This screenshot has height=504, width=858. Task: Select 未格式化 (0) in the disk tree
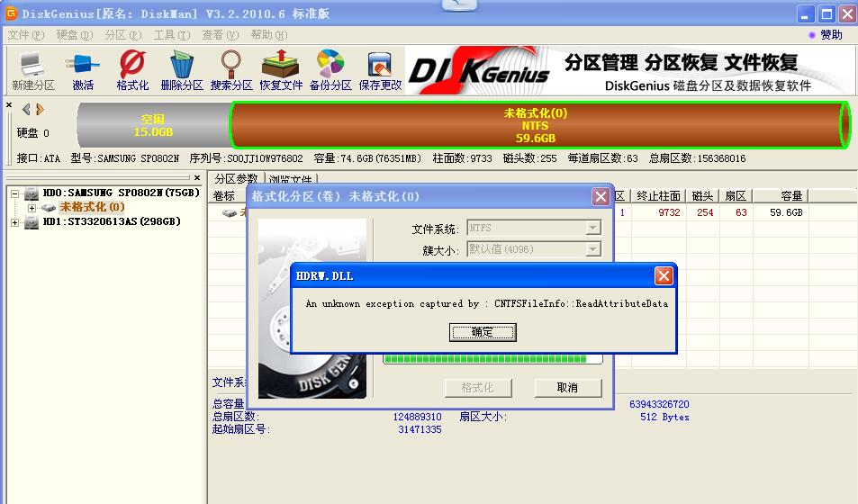(92, 207)
